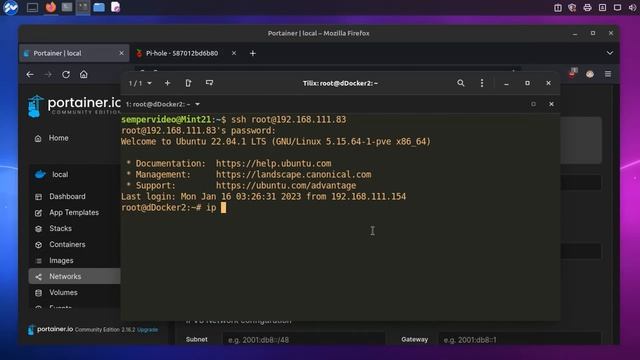Click the portainer.io logo
This screenshot has width=640, height=360.
point(73,106)
